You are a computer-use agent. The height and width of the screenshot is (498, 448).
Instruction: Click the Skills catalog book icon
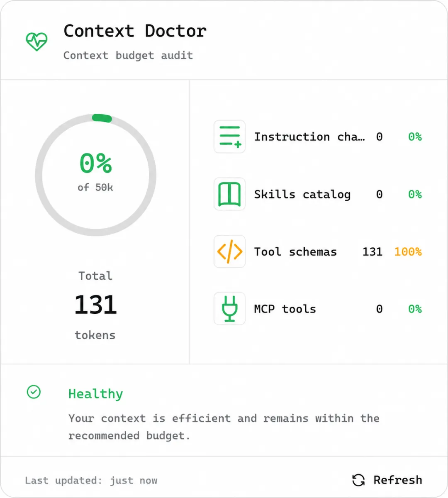[x=229, y=194]
